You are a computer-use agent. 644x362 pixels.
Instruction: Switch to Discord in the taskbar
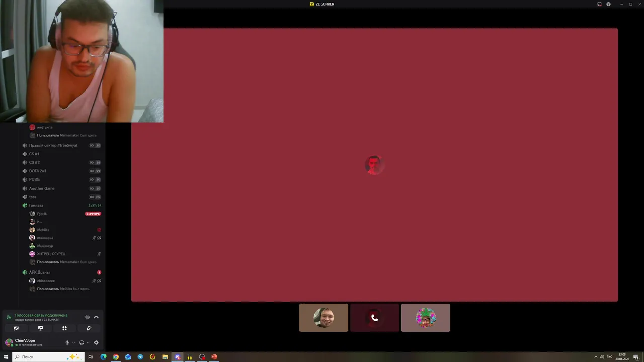(x=178, y=357)
